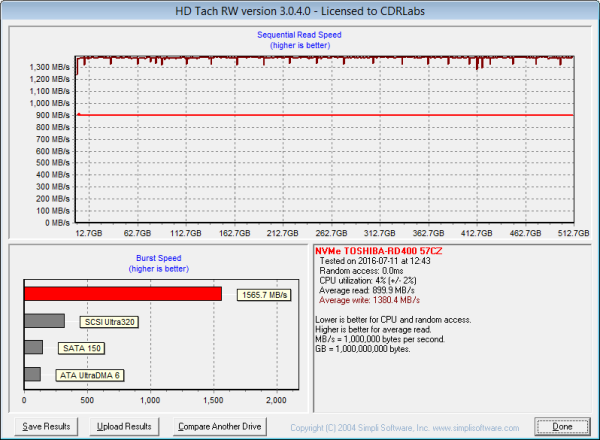Click the Save Results button
Screen dimensions: 600x440
click(47, 426)
